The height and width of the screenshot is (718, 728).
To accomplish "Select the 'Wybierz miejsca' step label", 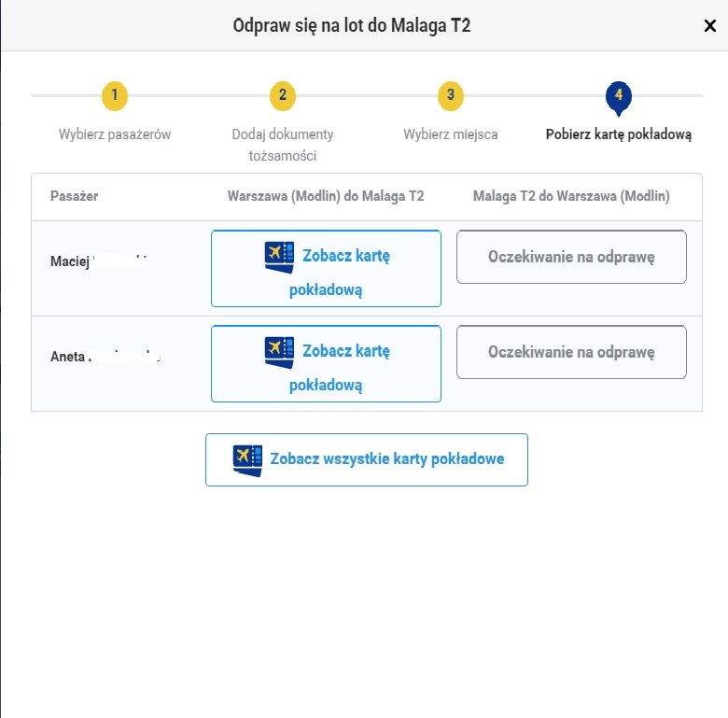I will tap(451, 134).
